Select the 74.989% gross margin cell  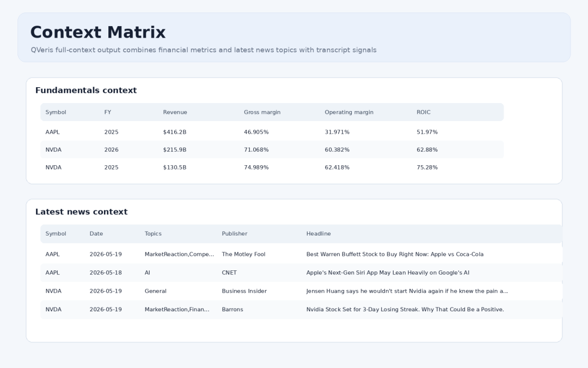click(x=256, y=167)
